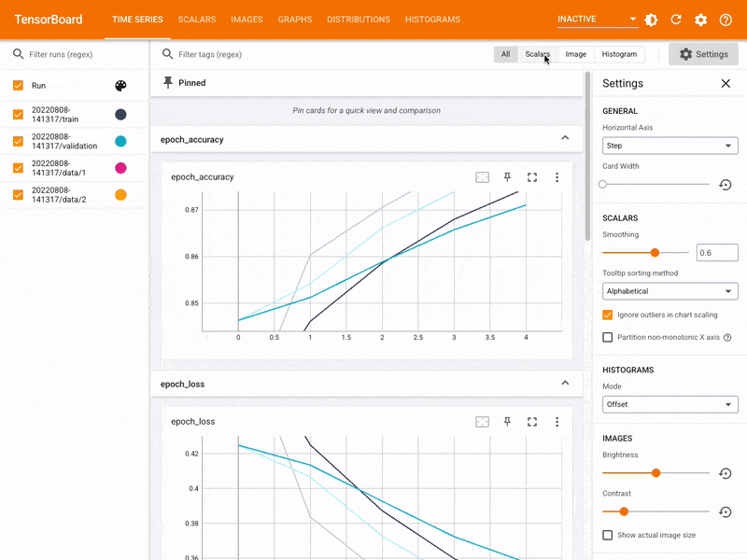747x560 pixels.
Task: Toggle the Settings button
Action: pos(703,54)
